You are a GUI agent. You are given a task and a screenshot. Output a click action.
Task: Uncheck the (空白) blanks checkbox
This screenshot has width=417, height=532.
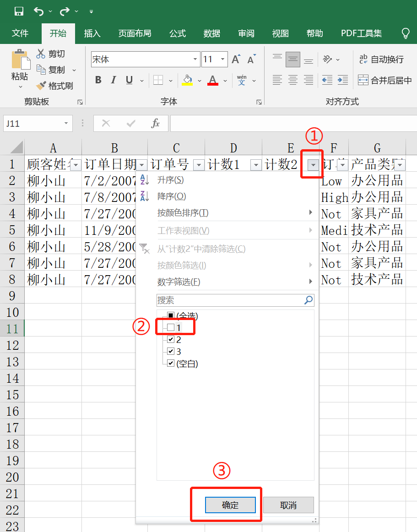click(x=171, y=364)
